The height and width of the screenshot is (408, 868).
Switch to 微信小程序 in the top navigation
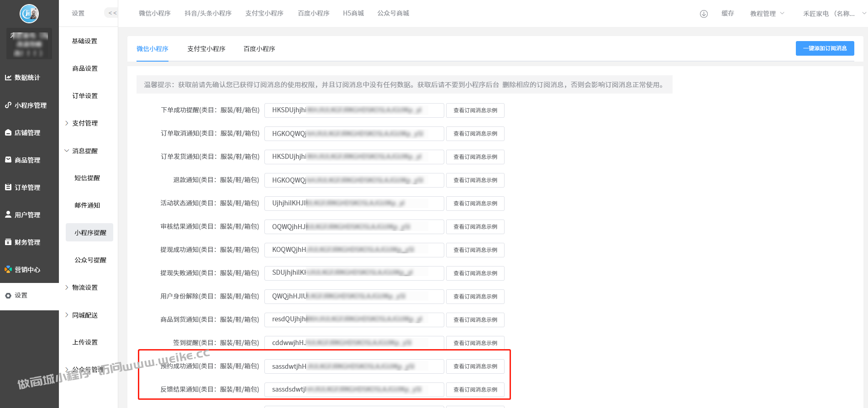point(155,13)
